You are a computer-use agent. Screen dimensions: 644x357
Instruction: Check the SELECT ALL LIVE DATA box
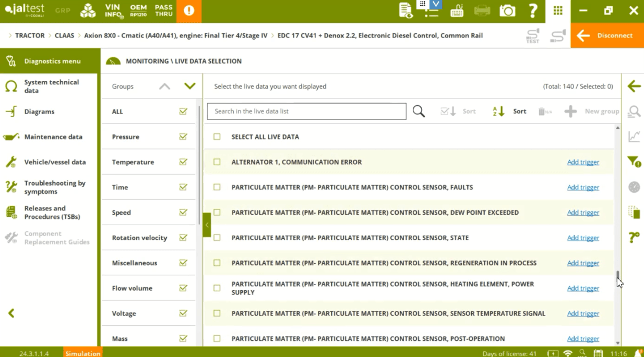[x=217, y=137]
